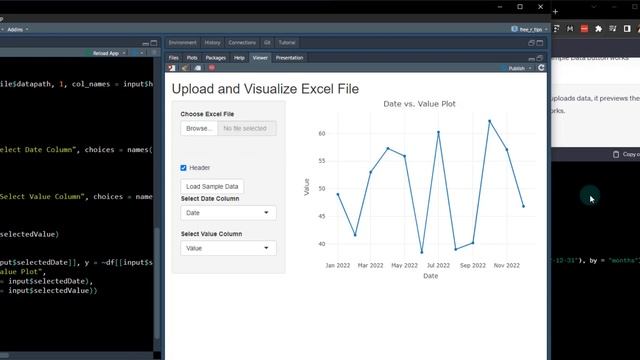Open the Publish dropdown arrow

coord(530,68)
